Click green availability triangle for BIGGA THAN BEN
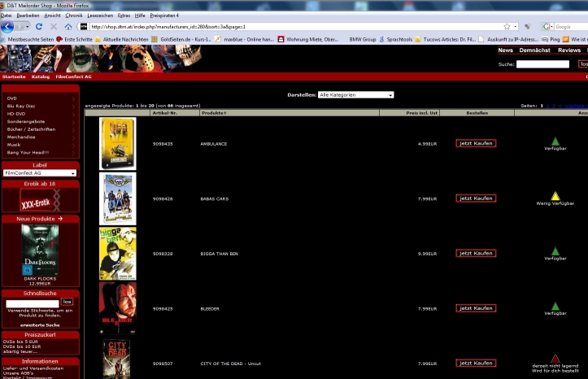 tap(555, 251)
